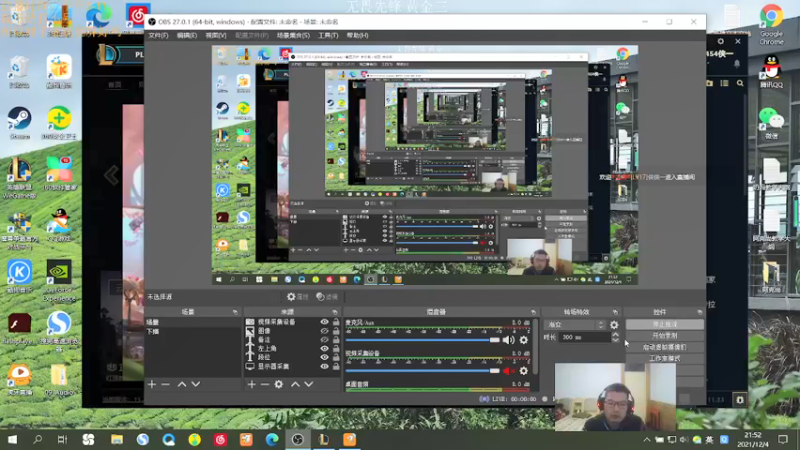Toggle lock on 显示器采集 source
This screenshot has width=800, height=450.
(336, 366)
